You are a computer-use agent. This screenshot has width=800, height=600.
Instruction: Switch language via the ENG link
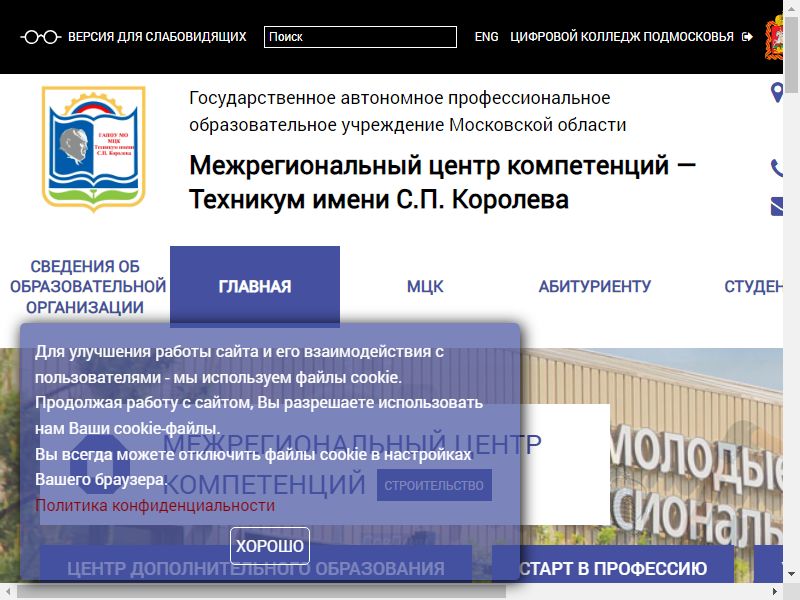tap(486, 37)
